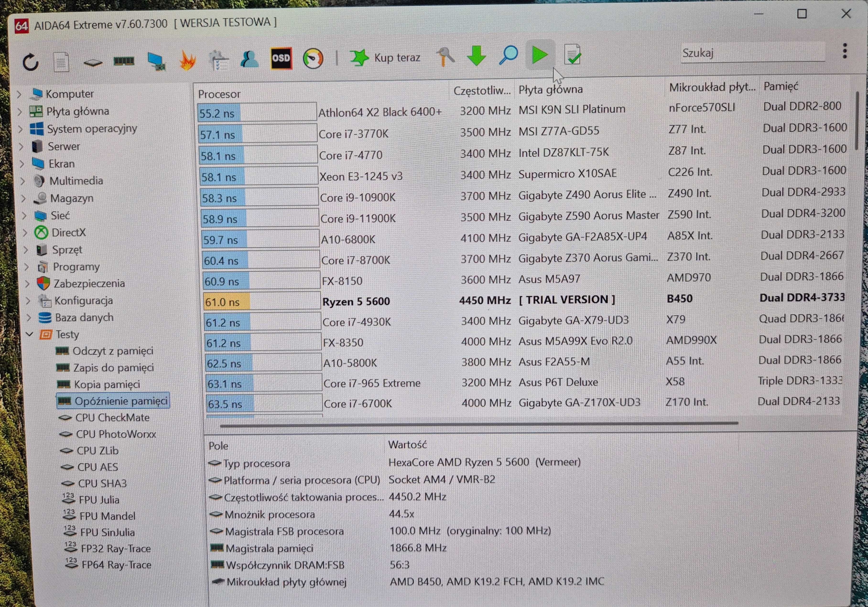The image size is (868, 607).
Task: Expand the Multimedia tree node
Action: click(23, 181)
